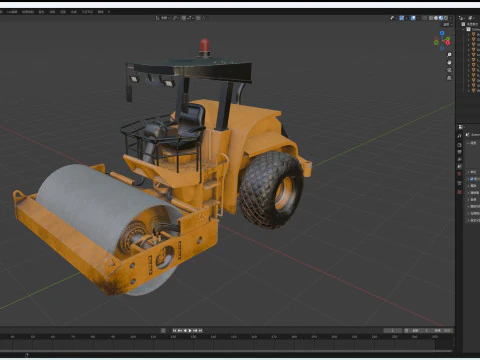Switch to the Rendering workspace tab

(63, 12)
